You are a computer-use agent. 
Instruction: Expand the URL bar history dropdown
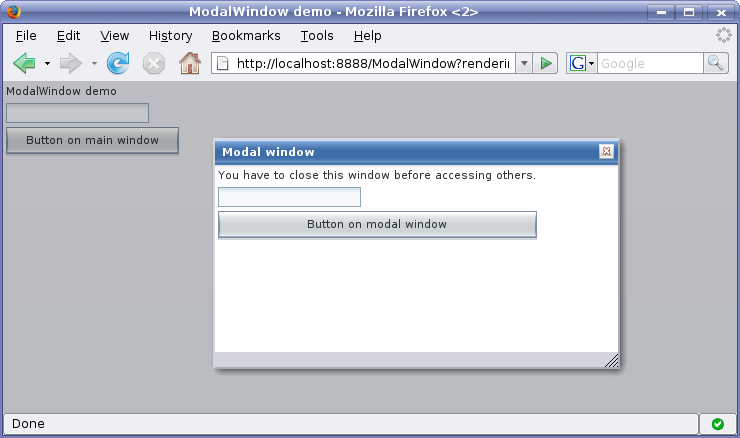[523, 64]
